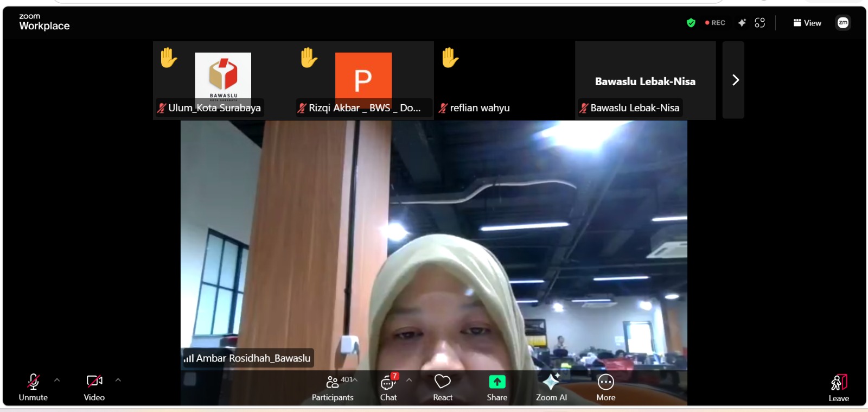The image size is (868, 412).
Task: Click muted mic icon beside Bawaslu Lebak-Nisa name
Action: point(584,108)
